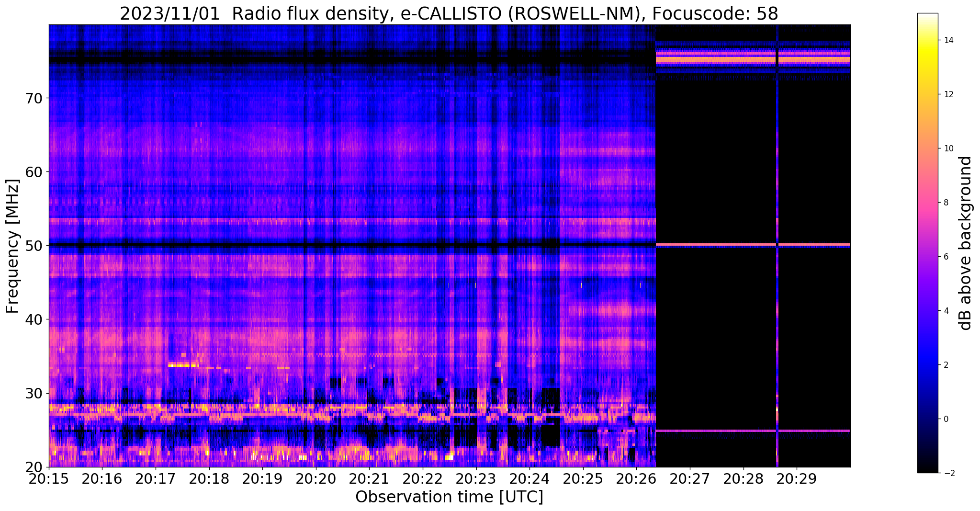Click the 20:29 time tick label
The height and width of the screenshot is (511, 980).
[x=797, y=478]
